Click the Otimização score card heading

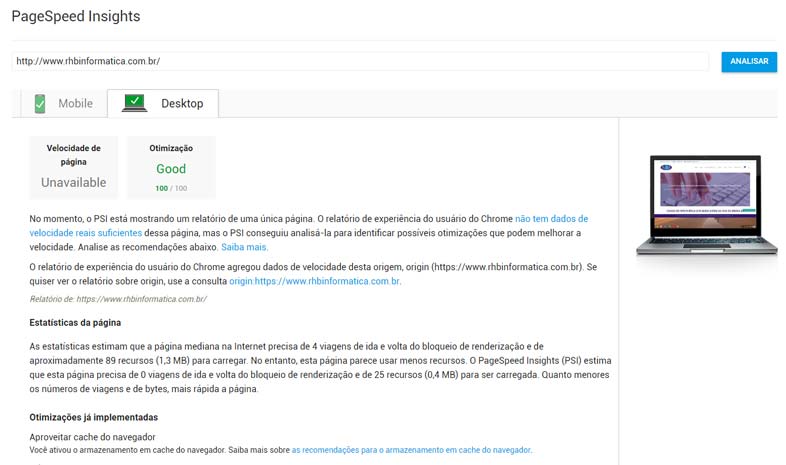(x=171, y=148)
